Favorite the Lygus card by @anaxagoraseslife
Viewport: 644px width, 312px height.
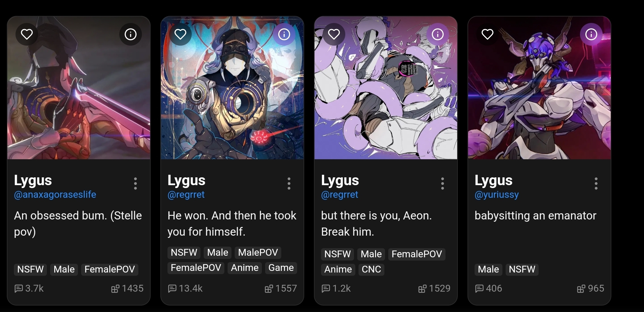pos(27,34)
